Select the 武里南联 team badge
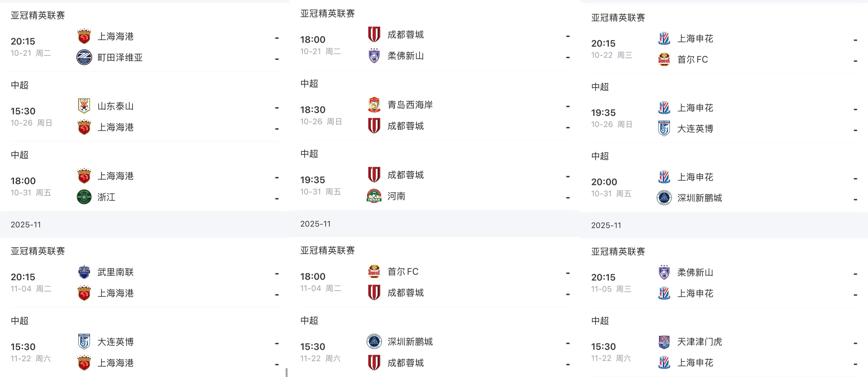Image resolution: width=868 pixels, height=377 pixels. 84,272
